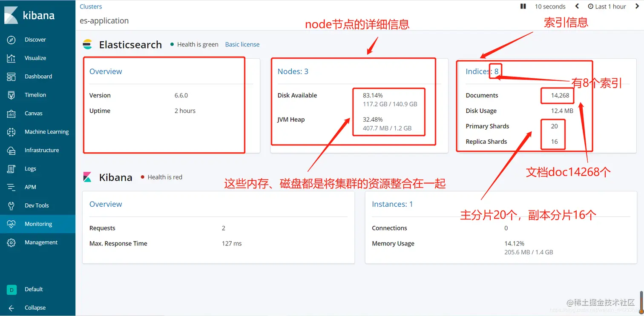The image size is (644, 316).
Task: Click the Discover compass icon
Action: (11, 40)
